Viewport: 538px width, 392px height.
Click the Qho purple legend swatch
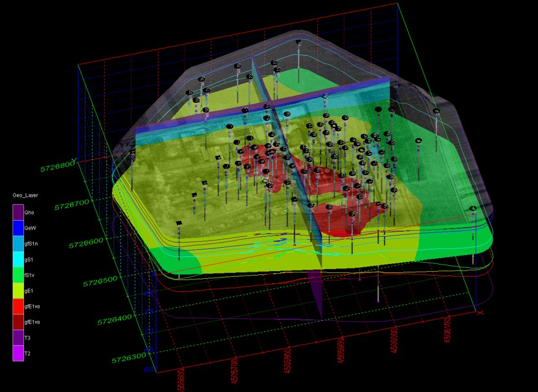(x=18, y=212)
